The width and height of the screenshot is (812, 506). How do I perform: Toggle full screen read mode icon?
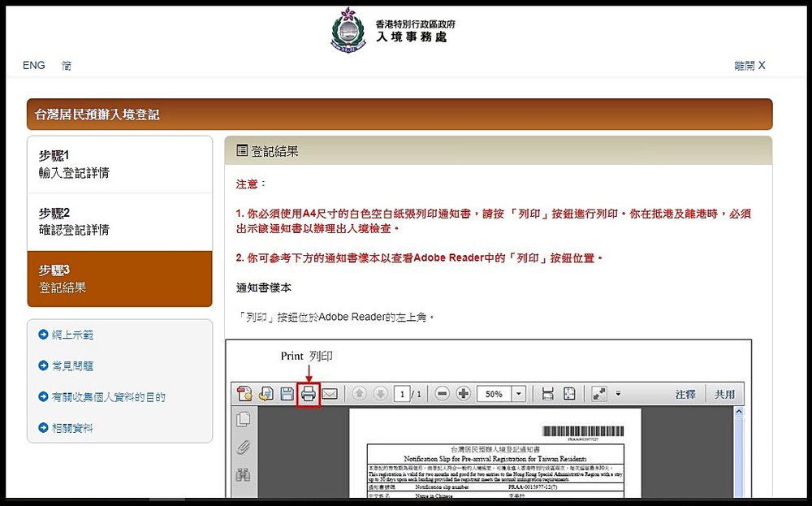click(599, 394)
